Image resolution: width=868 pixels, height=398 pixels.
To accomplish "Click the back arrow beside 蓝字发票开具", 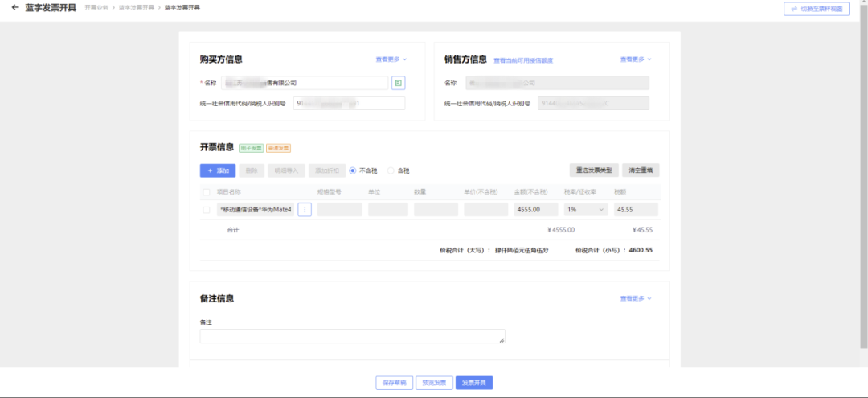I will tap(15, 8).
